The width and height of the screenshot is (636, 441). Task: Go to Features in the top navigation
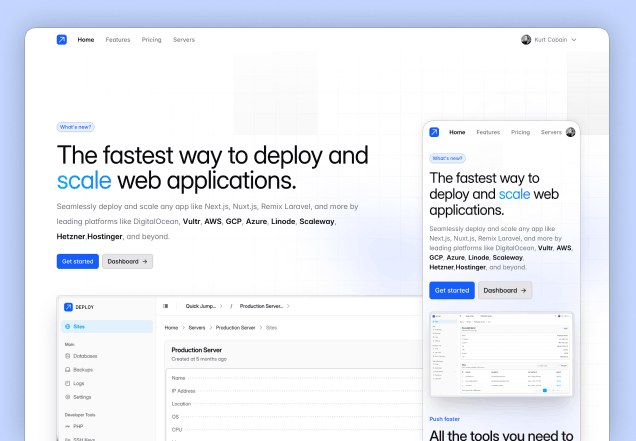pyautogui.click(x=118, y=40)
